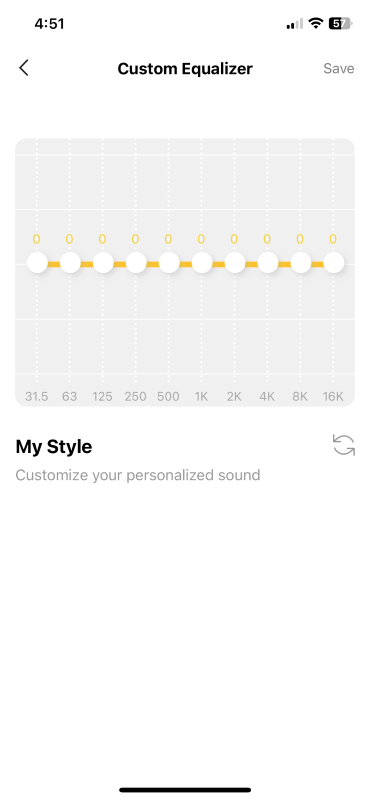This screenshot has height=800, width=370.
Task: Tap the cellular signal bars icon
Action: click(x=295, y=24)
